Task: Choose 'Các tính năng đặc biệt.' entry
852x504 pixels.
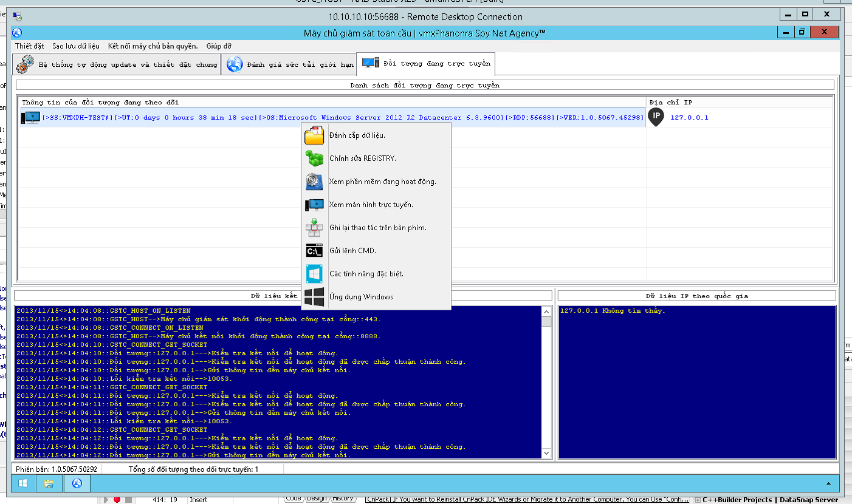Action: click(x=376, y=274)
